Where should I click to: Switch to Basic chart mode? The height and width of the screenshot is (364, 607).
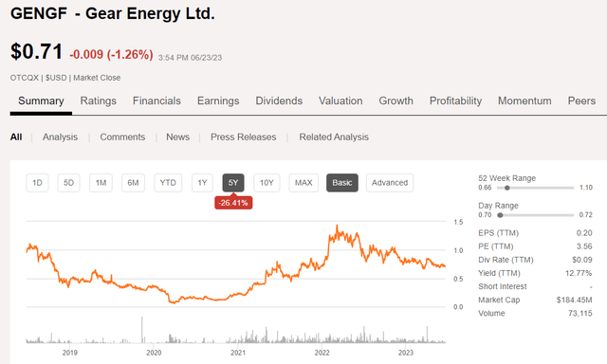[342, 183]
